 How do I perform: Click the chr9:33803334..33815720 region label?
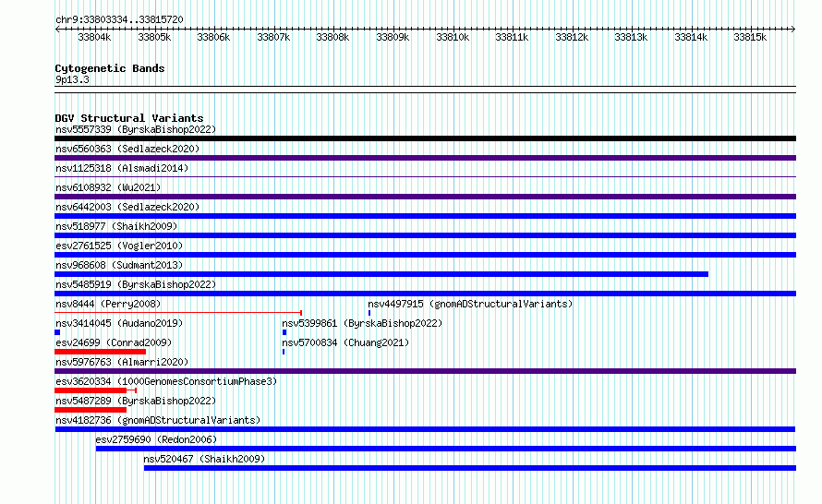(x=119, y=19)
